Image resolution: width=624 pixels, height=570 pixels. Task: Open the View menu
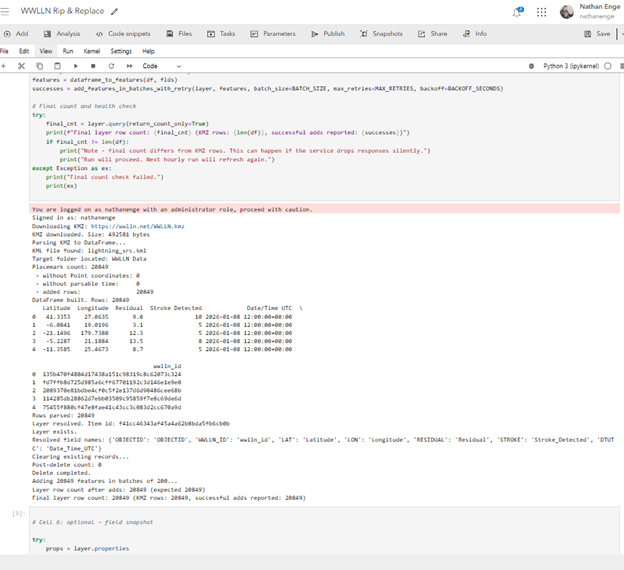pyautogui.click(x=46, y=51)
